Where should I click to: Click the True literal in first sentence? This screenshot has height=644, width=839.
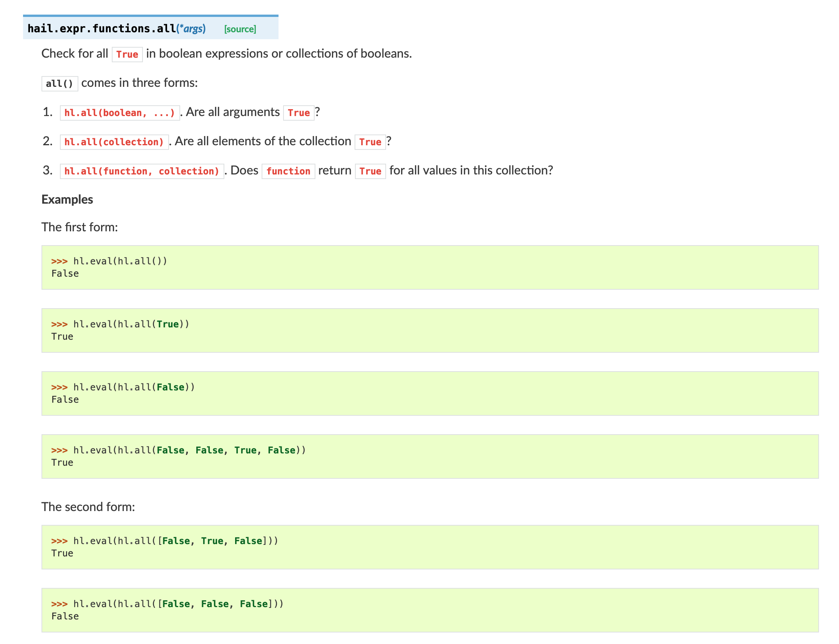tap(127, 55)
